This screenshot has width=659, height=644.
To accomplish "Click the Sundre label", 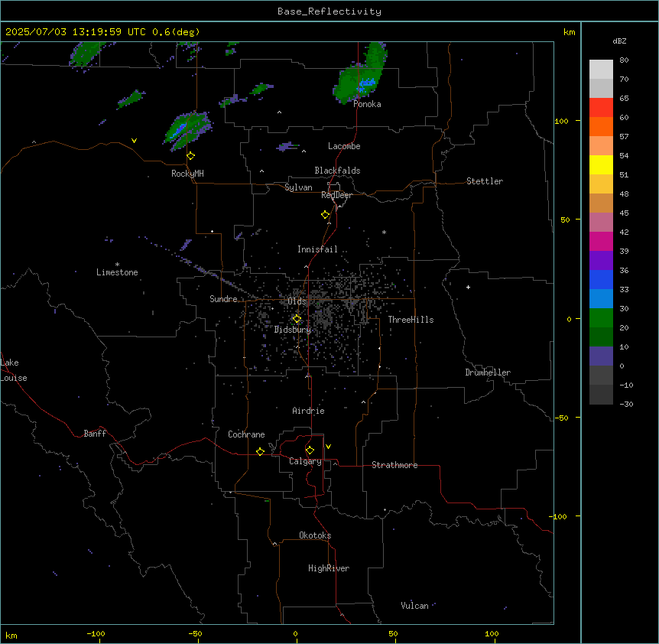I will coord(223,299).
